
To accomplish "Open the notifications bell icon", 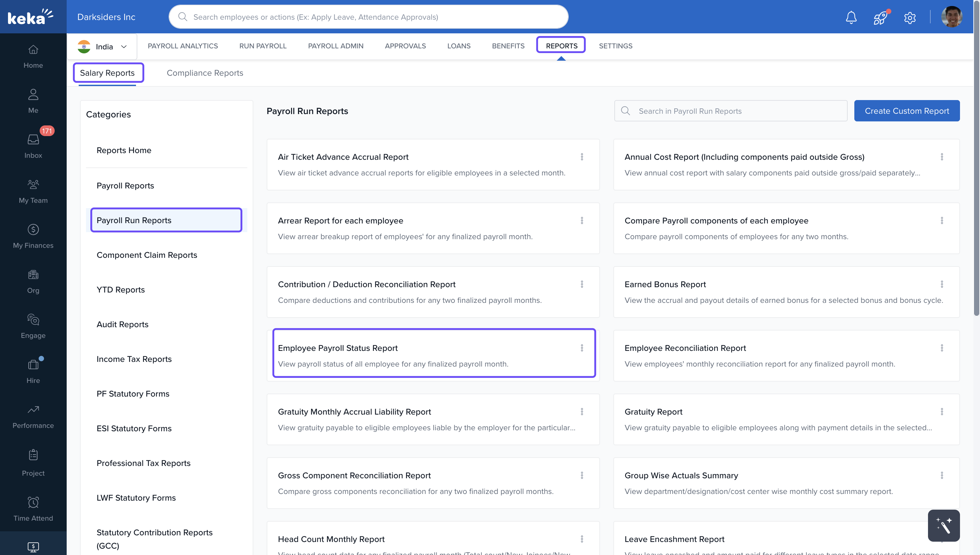I will 851,17.
